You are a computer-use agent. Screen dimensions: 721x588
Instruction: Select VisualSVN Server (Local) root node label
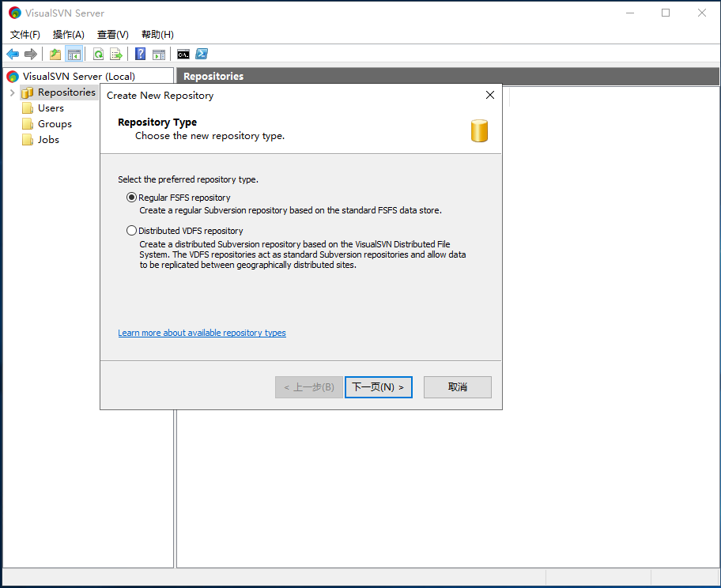pos(79,77)
